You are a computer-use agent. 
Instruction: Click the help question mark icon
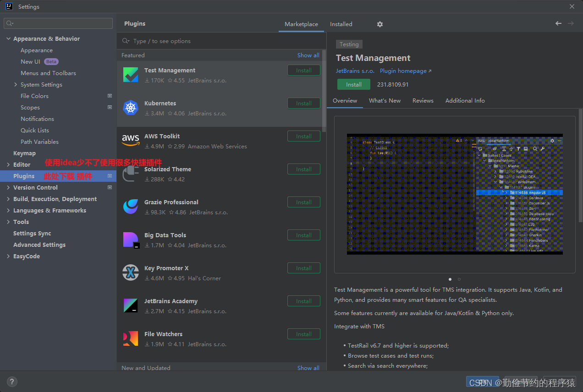tap(12, 381)
